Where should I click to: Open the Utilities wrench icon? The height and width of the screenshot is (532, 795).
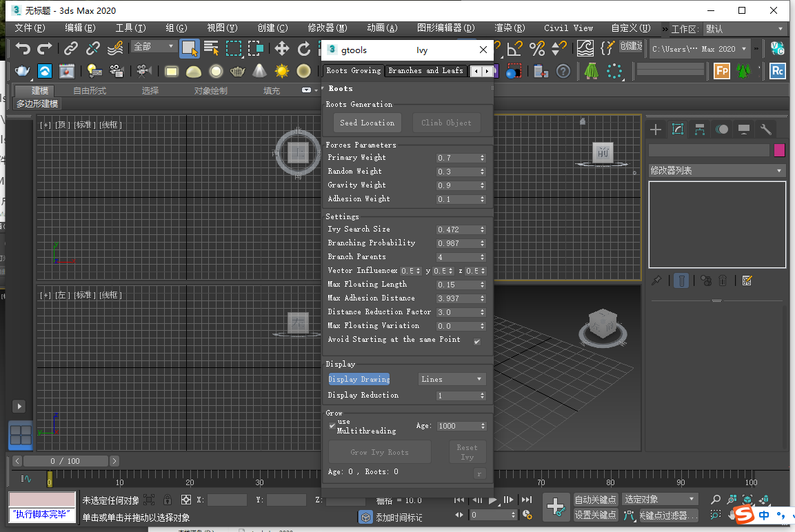click(x=765, y=130)
